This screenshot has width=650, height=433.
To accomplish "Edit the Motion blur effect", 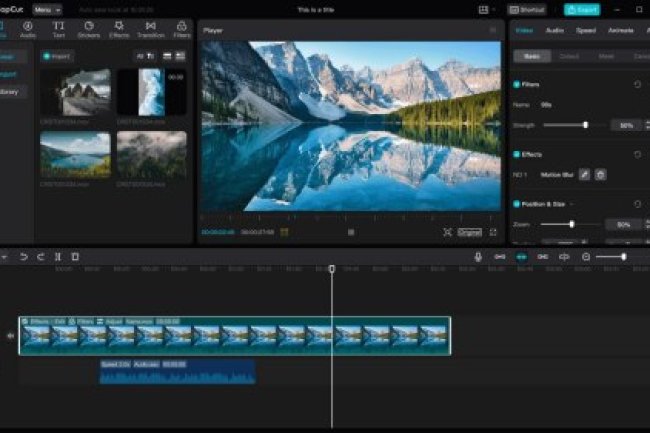I will 585,174.
